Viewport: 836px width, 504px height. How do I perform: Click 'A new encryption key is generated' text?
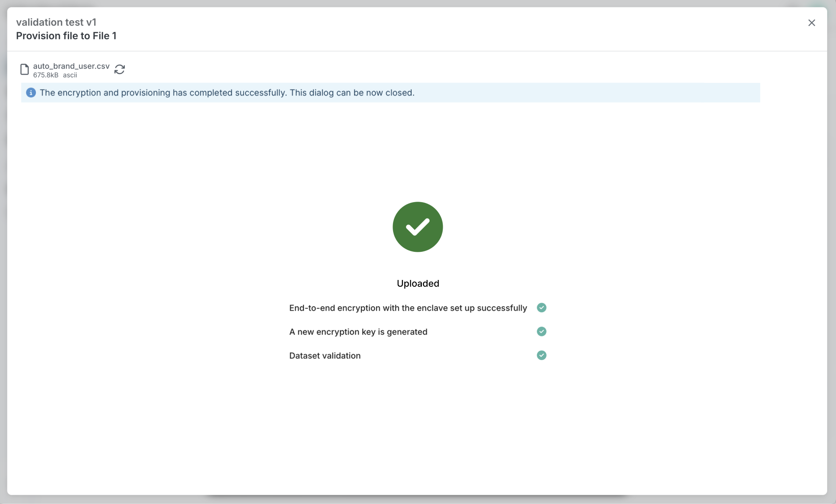[358, 332]
